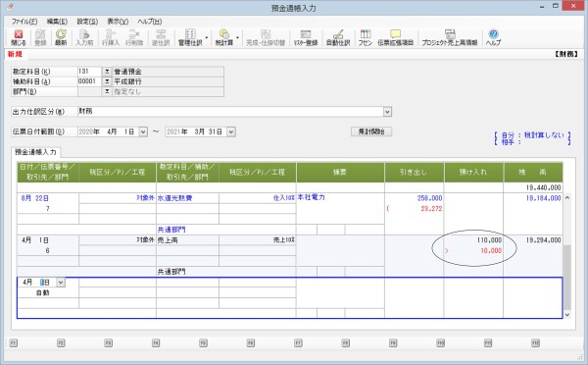Click the 最新 (refresh) toolbar icon
This screenshot has height=365, width=588.
point(61,37)
